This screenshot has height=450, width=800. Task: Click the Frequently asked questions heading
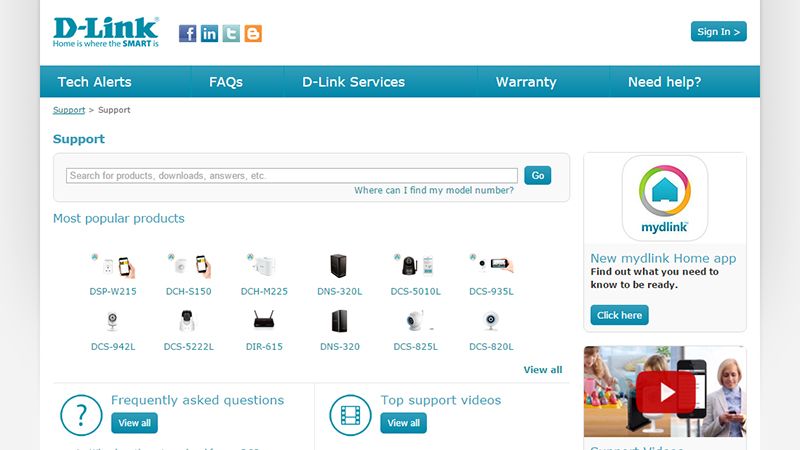(x=197, y=400)
